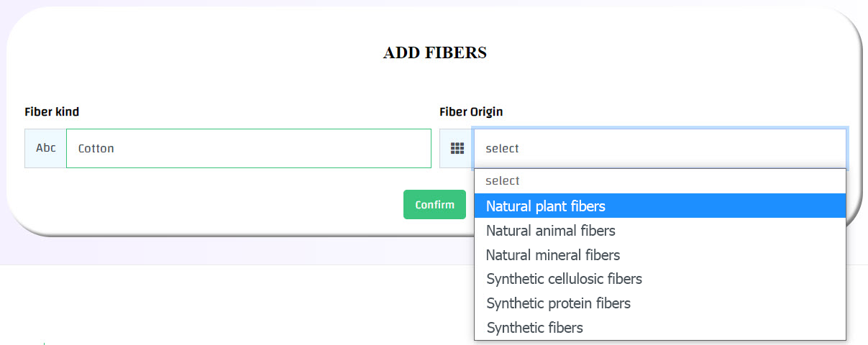The height and width of the screenshot is (345, 868).
Task: Click the grid icon beside Fiber Origin
Action: point(457,149)
